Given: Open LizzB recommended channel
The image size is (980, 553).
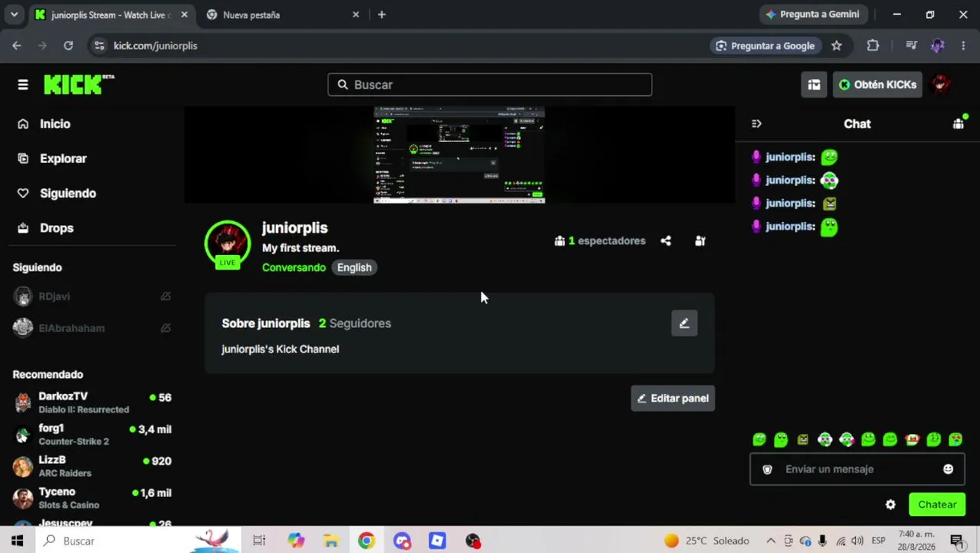Looking at the screenshot, I should 93,466.
